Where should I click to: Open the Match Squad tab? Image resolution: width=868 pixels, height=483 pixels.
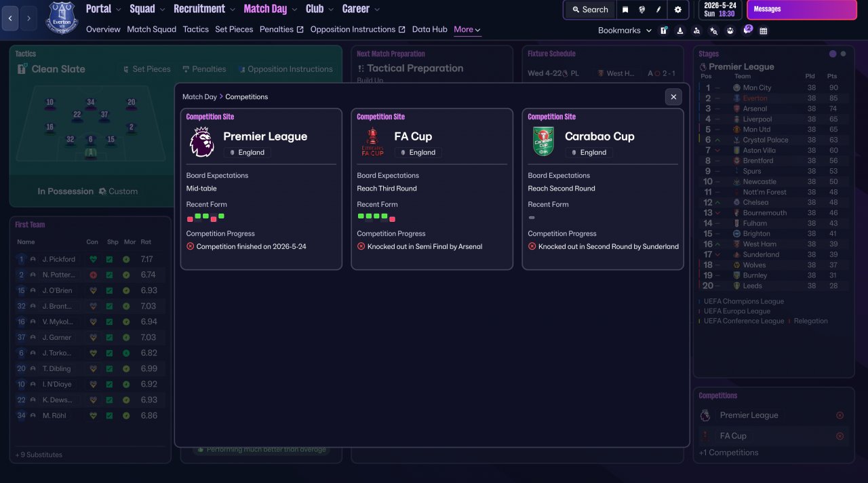coord(151,30)
